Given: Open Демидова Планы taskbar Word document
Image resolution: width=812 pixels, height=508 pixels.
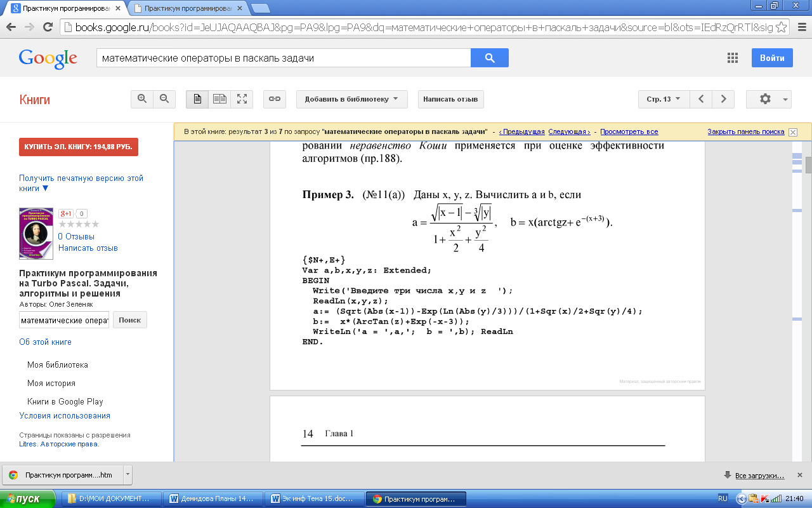Looking at the screenshot, I should [x=213, y=498].
